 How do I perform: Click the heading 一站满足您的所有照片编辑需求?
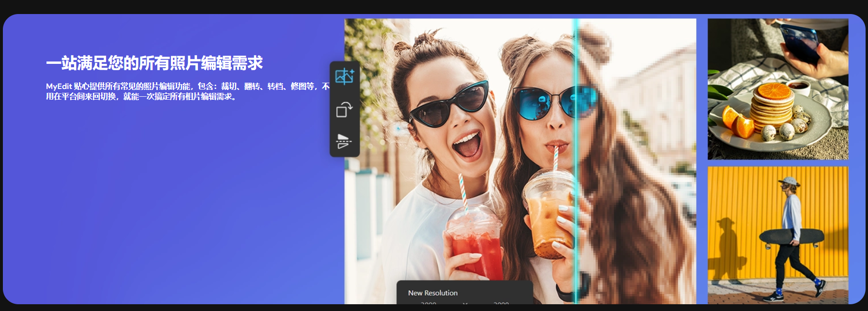click(154, 63)
